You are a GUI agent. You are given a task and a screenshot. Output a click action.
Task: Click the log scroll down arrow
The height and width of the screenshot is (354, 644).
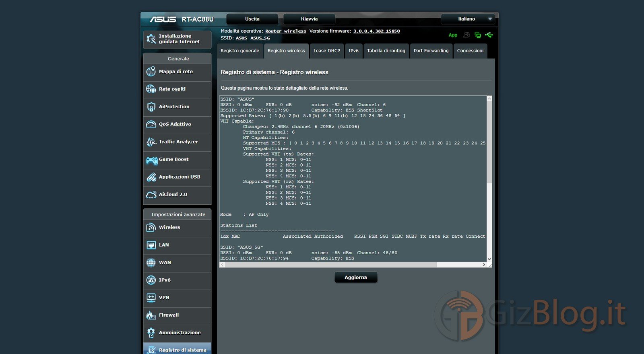click(x=489, y=259)
